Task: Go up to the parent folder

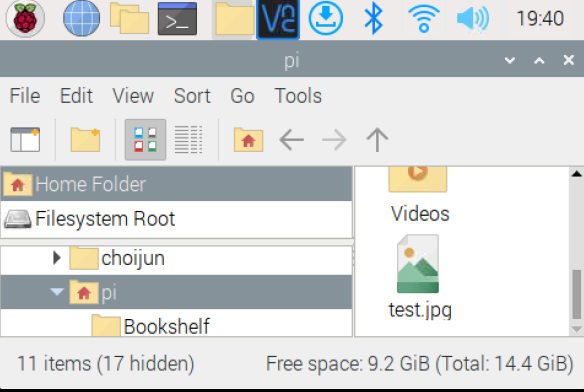Action: point(377,140)
